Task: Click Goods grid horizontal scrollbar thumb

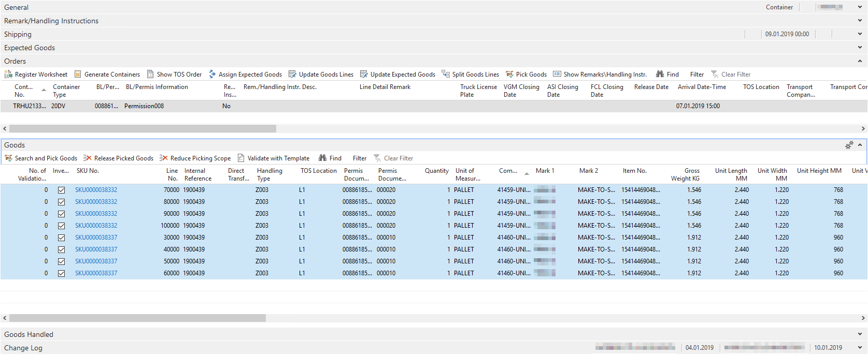Action: [137, 318]
